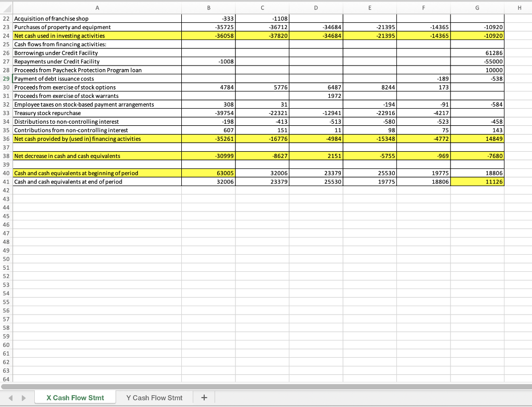Add a new sheet with plus icon
The width and height of the screenshot is (532, 407).
coord(204,398)
